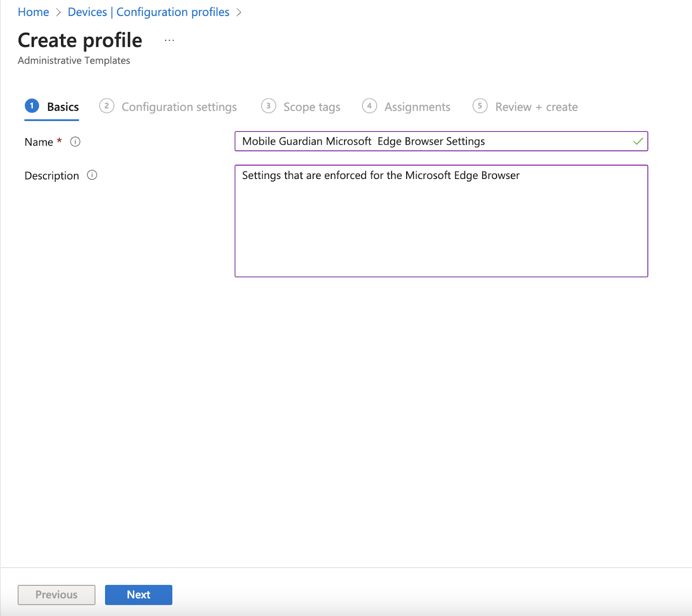Click the step 2 circle for Configuration settings

pyautogui.click(x=107, y=106)
